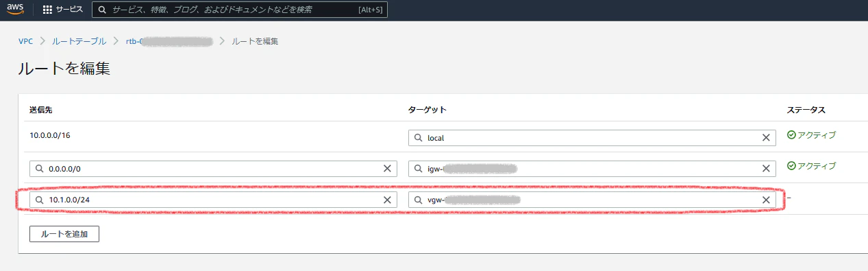Open the サービス services grid menu

62,10
